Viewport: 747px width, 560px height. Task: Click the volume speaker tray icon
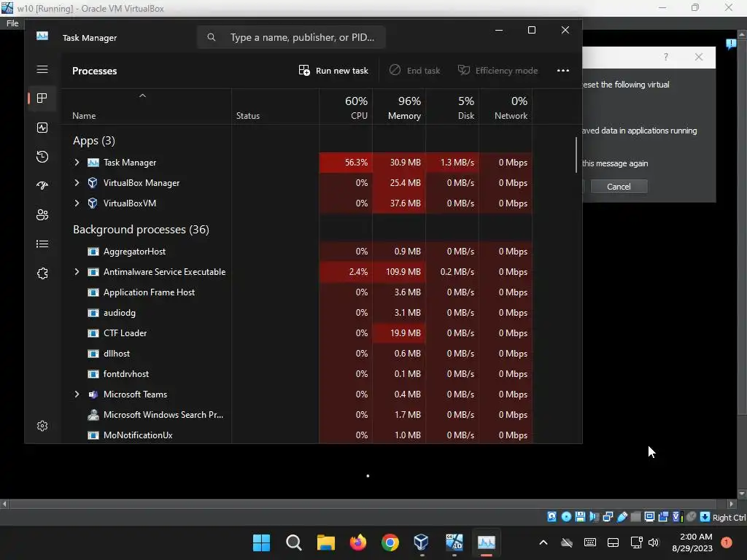point(654,542)
